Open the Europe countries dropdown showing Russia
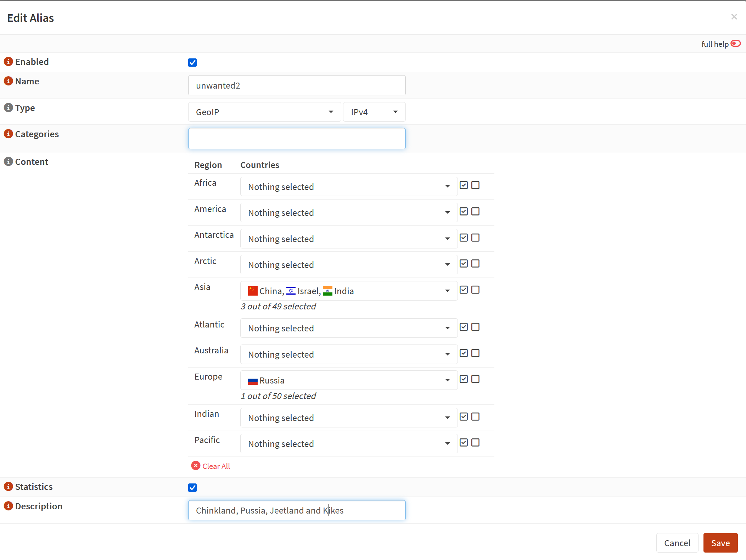Image resolution: width=746 pixels, height=560 pixels. click(349, 380)
